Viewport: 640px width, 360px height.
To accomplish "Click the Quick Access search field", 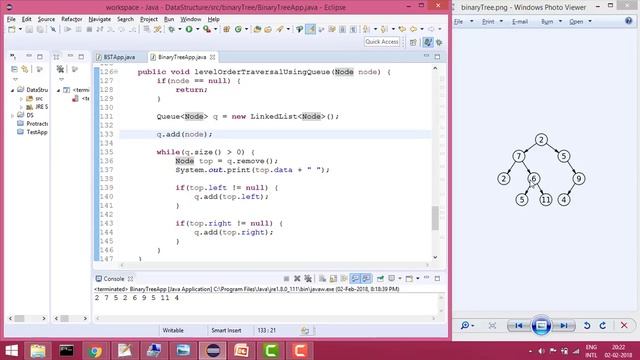I will tap(382, 42).
